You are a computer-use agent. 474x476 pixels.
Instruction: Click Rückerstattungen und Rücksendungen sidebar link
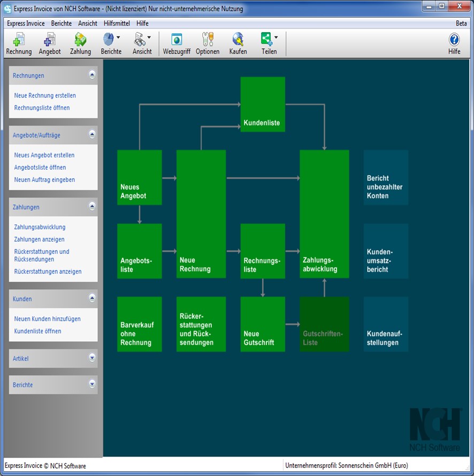[x=42, y=255]
